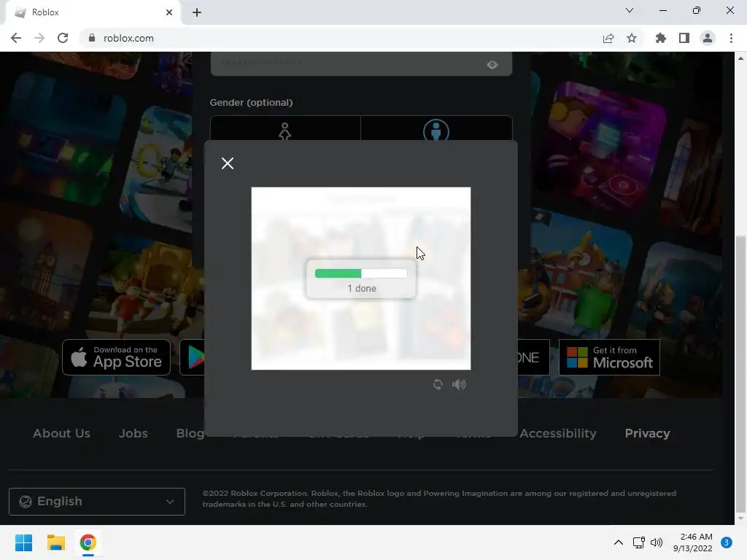The image size is (747, 560).
Task: Open the Privacy footer link
Action: [x=648, y=433]
